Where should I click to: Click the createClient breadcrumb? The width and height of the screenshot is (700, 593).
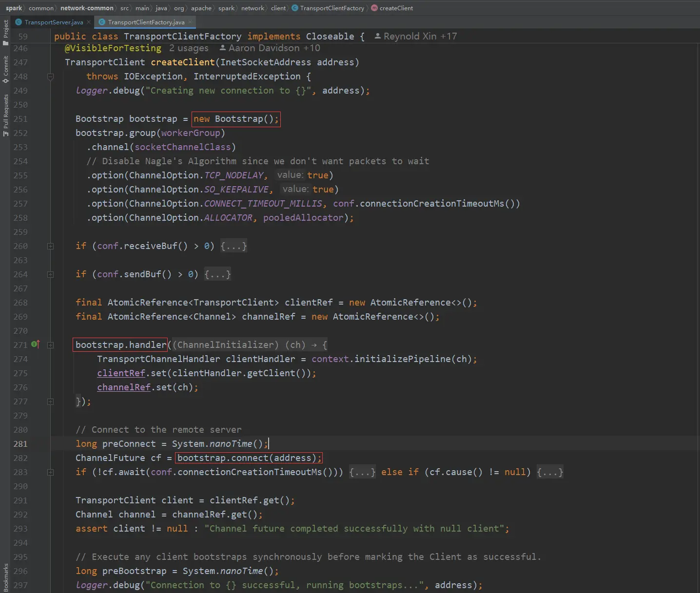tap(396, 8)
